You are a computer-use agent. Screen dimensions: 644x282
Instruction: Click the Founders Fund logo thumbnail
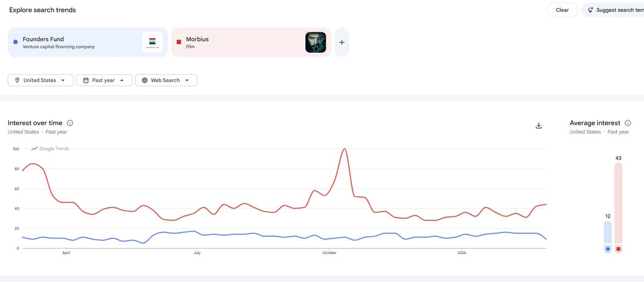[x=152, y=42]
